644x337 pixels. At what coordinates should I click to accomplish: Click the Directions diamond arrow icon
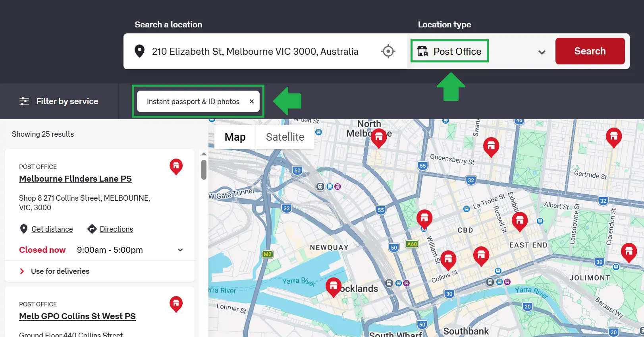92,229
